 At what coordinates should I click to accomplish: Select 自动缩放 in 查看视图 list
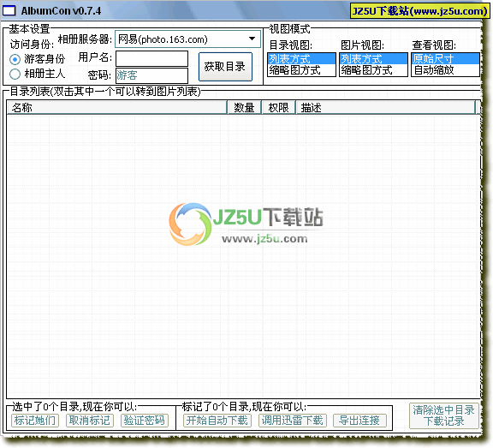pyautogui.click(x=445, y=70)
